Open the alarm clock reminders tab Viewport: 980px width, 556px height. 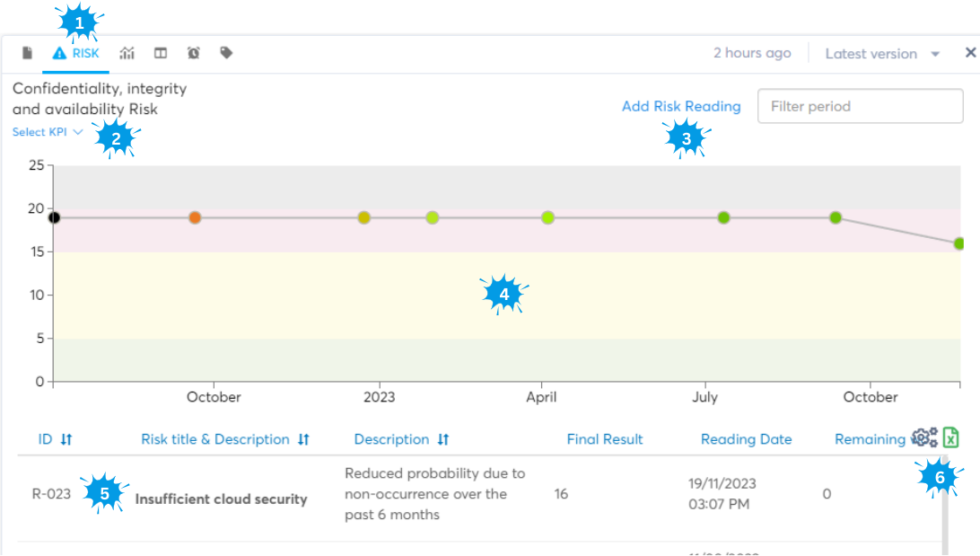(x=194, y=54)
